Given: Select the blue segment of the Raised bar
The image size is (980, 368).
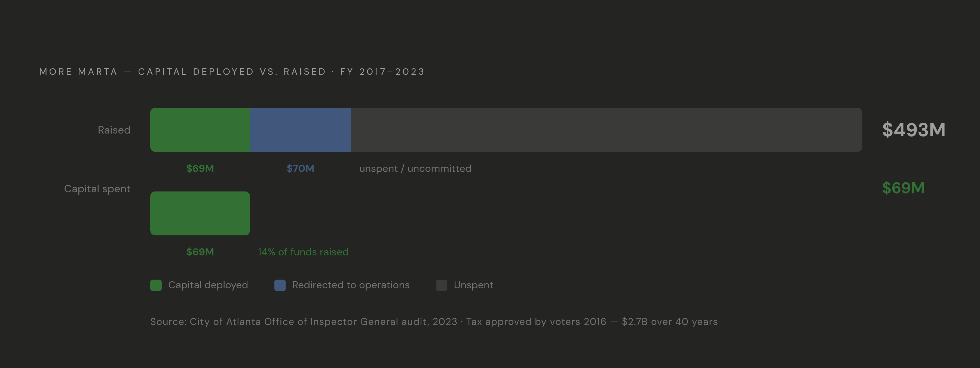Looking at the screenshot, I should (x=300, y=130).
